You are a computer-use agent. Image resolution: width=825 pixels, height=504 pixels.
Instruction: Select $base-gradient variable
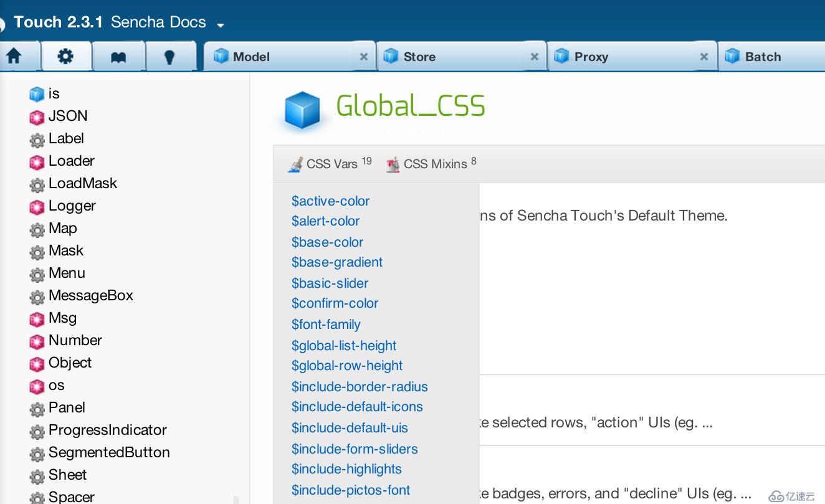coord(337,262)
